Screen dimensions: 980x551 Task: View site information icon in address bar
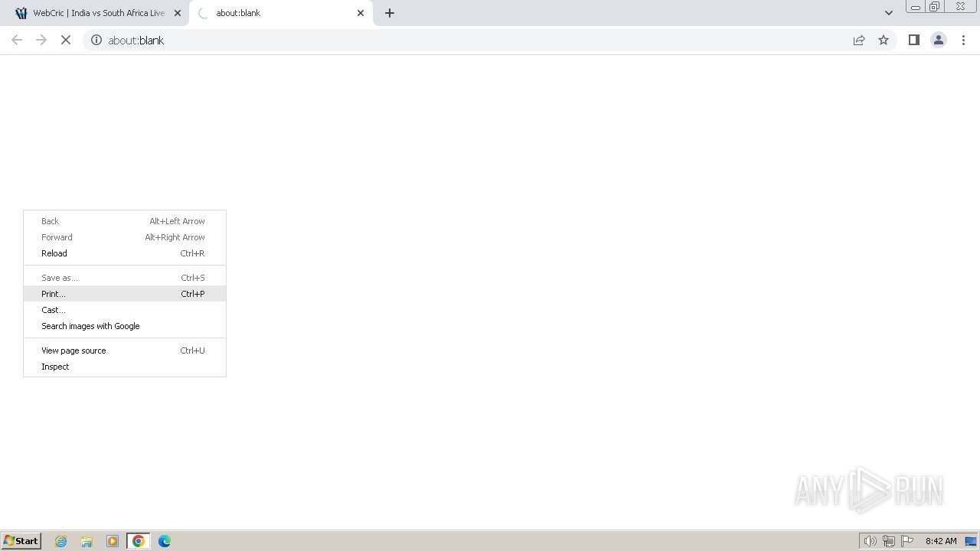pos(96,40)
